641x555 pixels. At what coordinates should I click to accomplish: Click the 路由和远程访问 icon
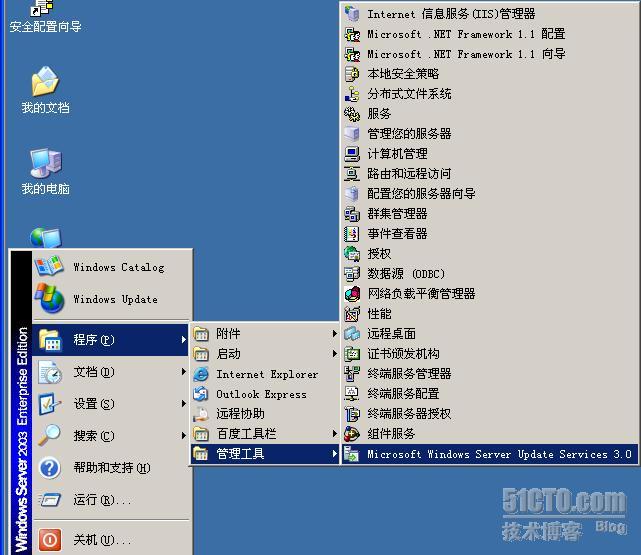pos(352,174)
